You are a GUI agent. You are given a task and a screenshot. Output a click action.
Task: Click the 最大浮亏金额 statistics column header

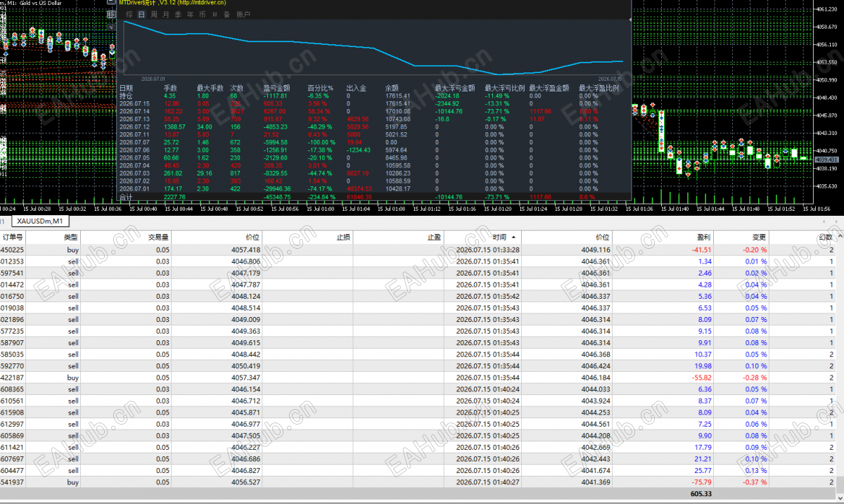[x=454, y=88]
